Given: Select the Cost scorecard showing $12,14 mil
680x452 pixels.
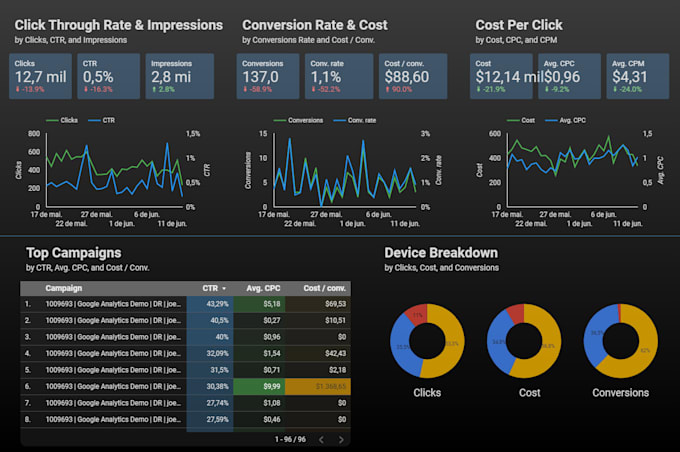Looking at the screenshot, I should tap(501, 76).
